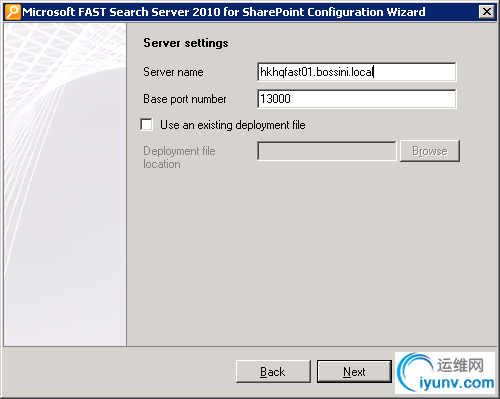Click the Deployment file location field
Viewport: 500px width, 399px height.
327,151
